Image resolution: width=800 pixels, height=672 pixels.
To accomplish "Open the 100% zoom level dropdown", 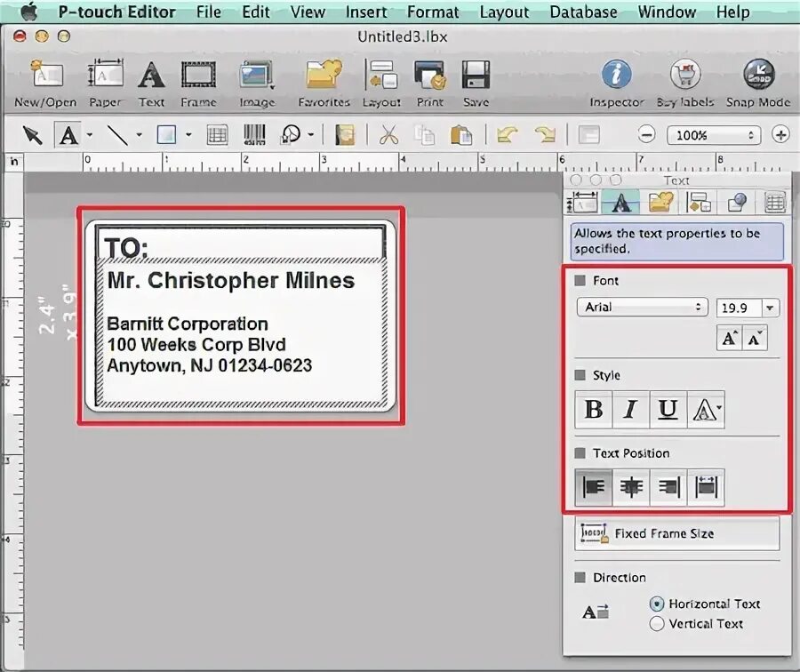I will (713, 135).
